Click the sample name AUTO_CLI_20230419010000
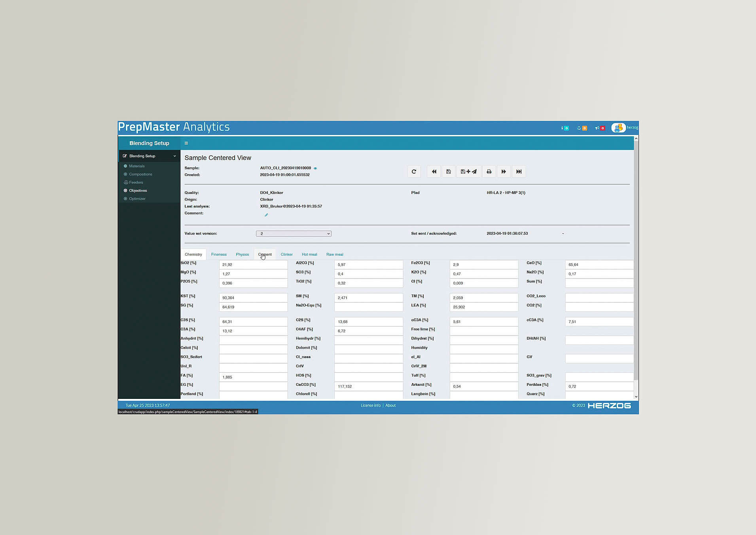Screen dimensions: 756x535 tap(285, 168)
